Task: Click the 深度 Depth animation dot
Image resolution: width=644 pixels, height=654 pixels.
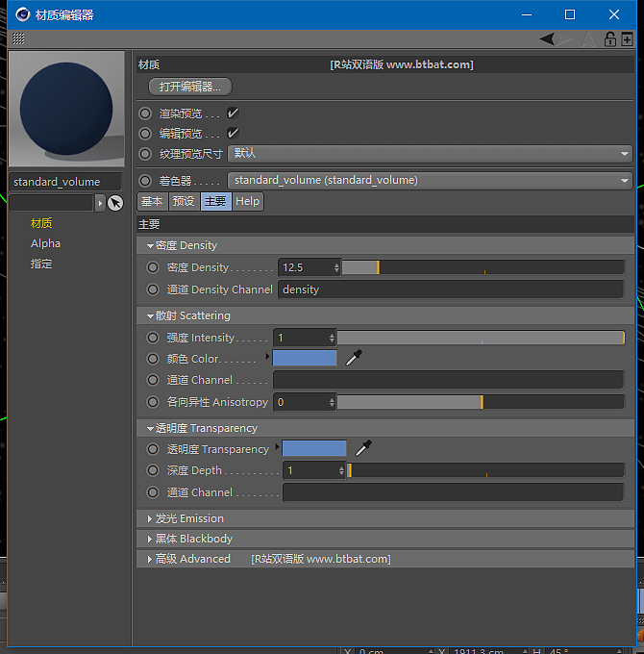Action: click(153, 470)
